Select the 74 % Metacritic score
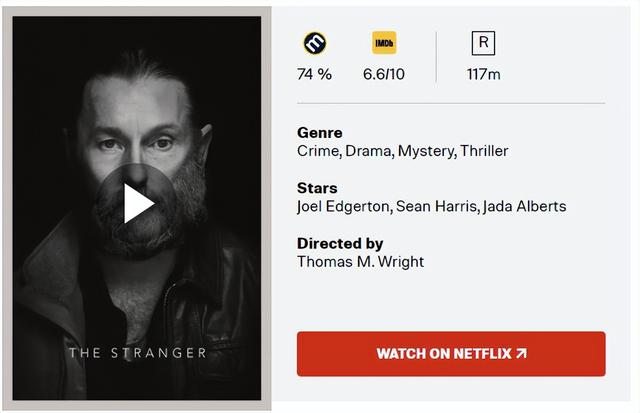The width and height of the screenshot is (640, 413). coord(314,74)
